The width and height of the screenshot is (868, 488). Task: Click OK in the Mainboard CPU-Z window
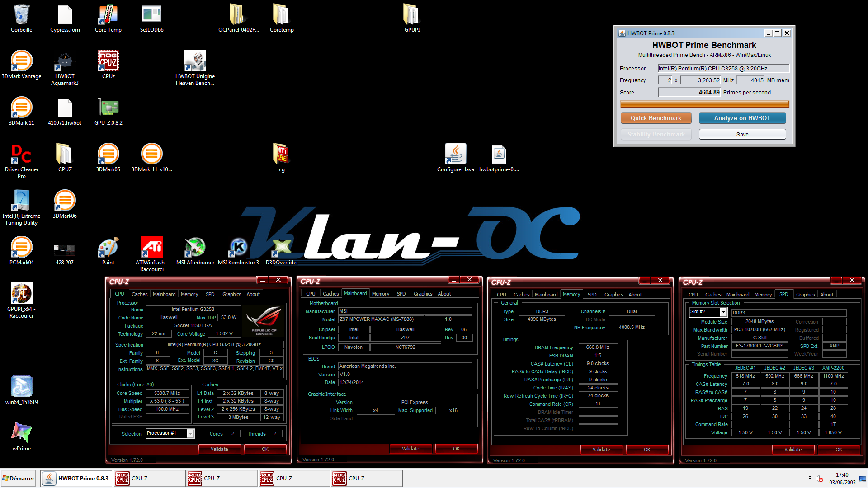click(456, 449)
